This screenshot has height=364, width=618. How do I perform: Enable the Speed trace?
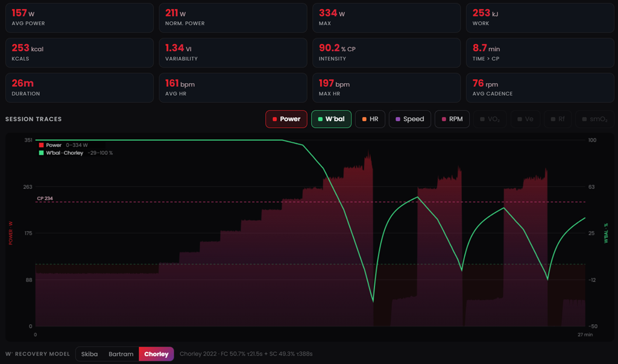[x=409, y=119]
